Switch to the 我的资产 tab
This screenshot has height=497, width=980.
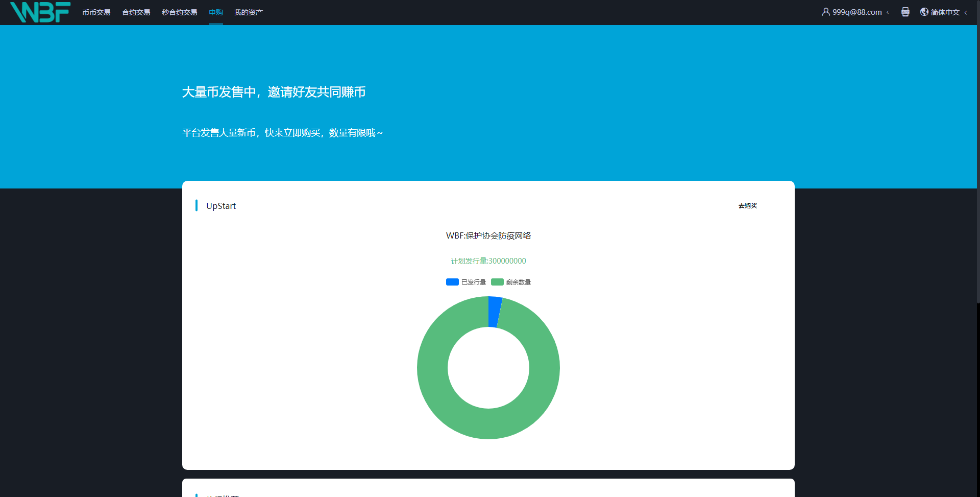click(248, 12)
